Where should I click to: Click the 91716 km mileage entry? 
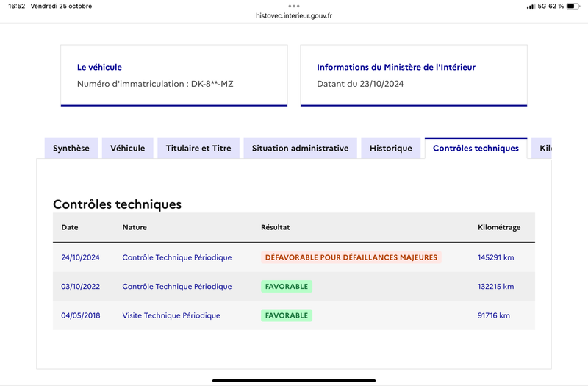click(493, 315)
